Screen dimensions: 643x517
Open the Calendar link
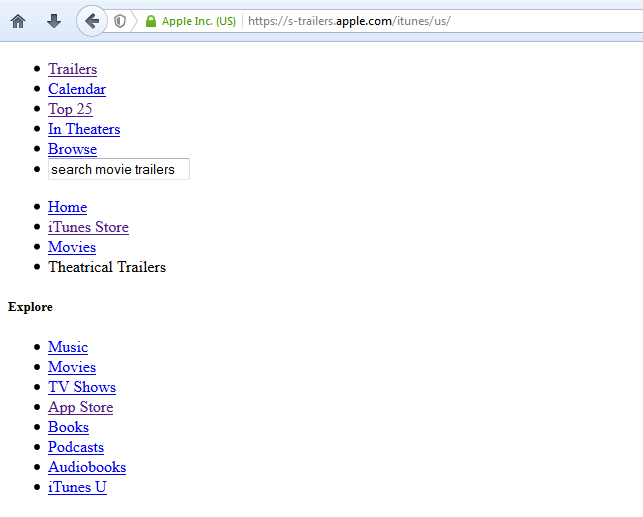77,89
